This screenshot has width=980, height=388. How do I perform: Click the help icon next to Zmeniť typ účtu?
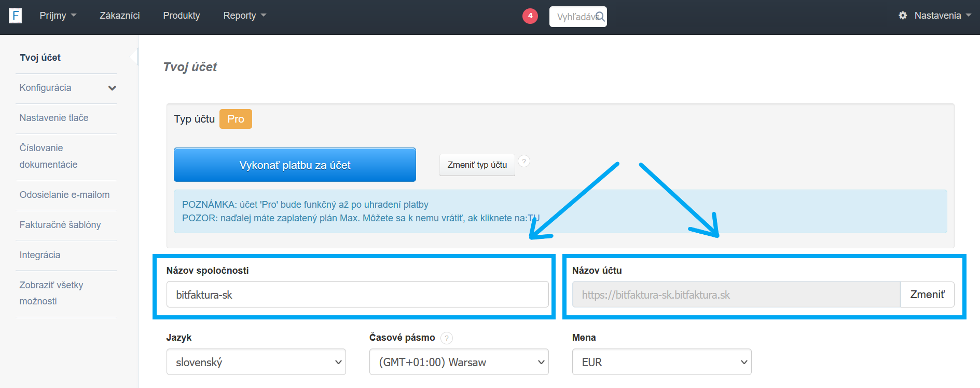(x=524, y=162)
